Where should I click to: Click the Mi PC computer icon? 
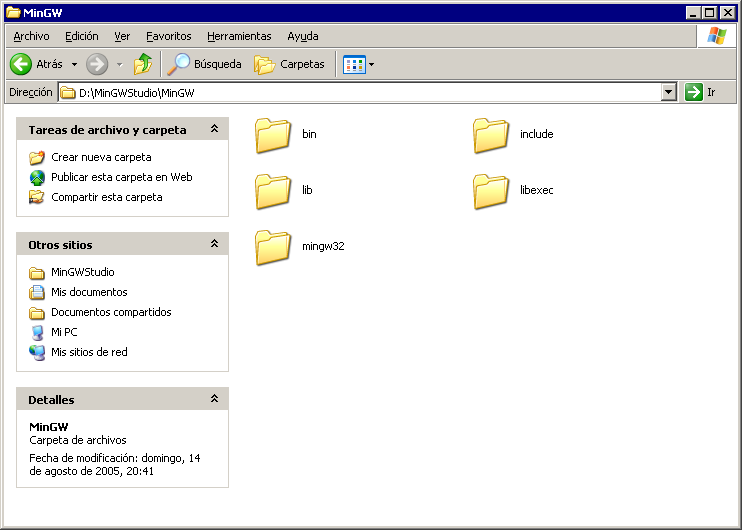[x=37, y=332]
